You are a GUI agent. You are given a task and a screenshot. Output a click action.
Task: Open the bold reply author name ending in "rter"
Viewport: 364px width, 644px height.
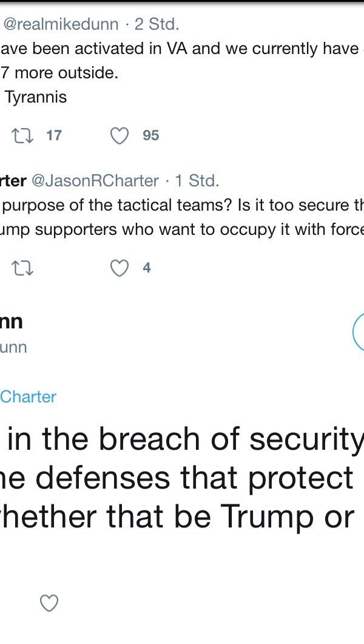(x=13, y=180)
